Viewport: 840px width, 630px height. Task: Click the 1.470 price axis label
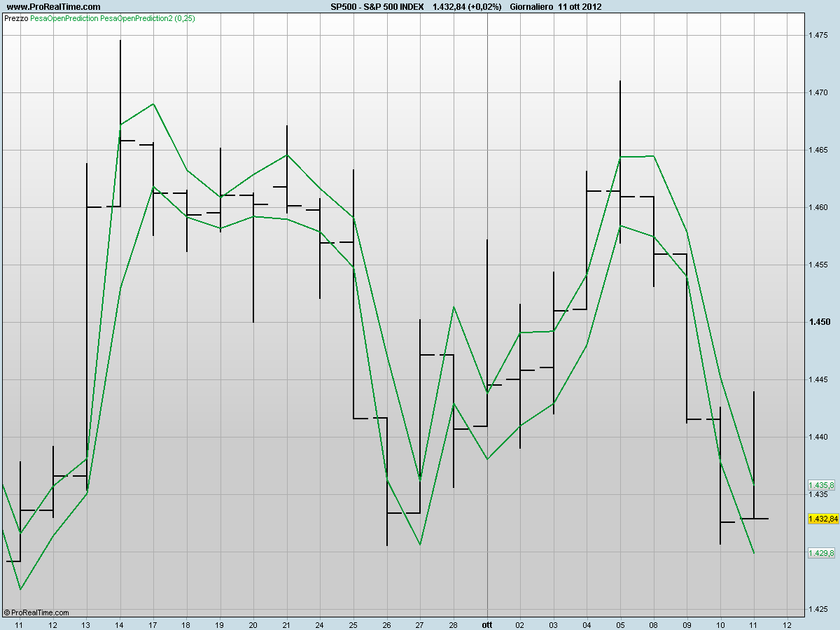coord(818,92)
